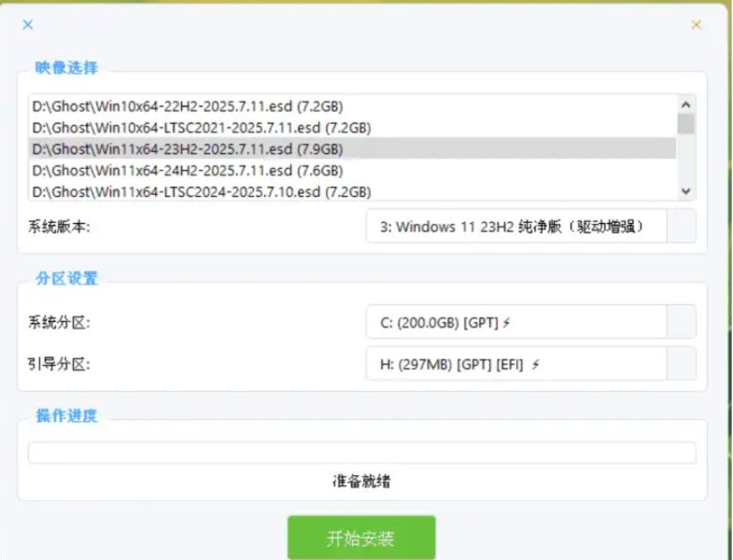Click the 分区设置 section heading
Viewport: 733px width, 560px height.
[67, 278]
